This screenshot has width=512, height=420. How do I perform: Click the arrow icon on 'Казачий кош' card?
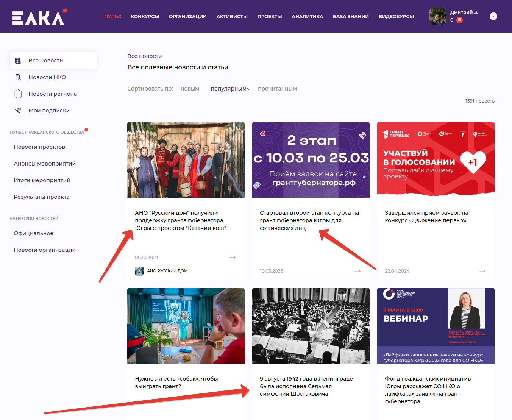point(233,258)
